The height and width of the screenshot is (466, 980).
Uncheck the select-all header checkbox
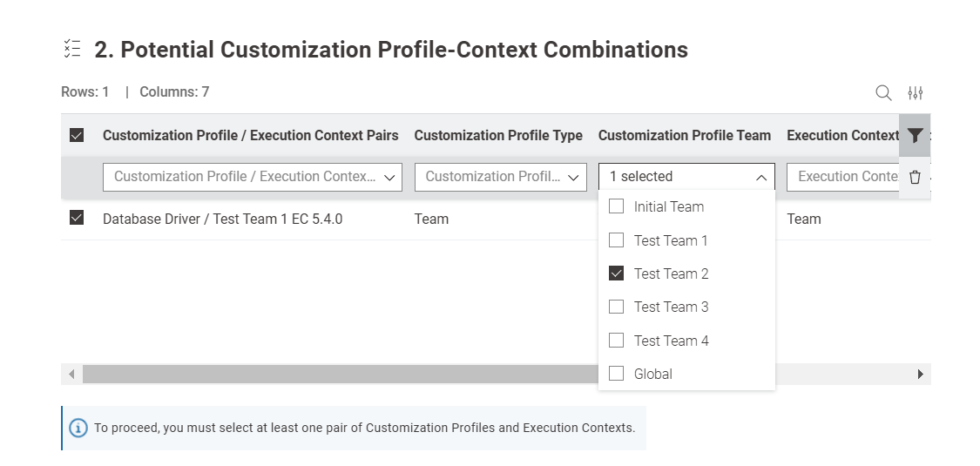tap(77, 135)
